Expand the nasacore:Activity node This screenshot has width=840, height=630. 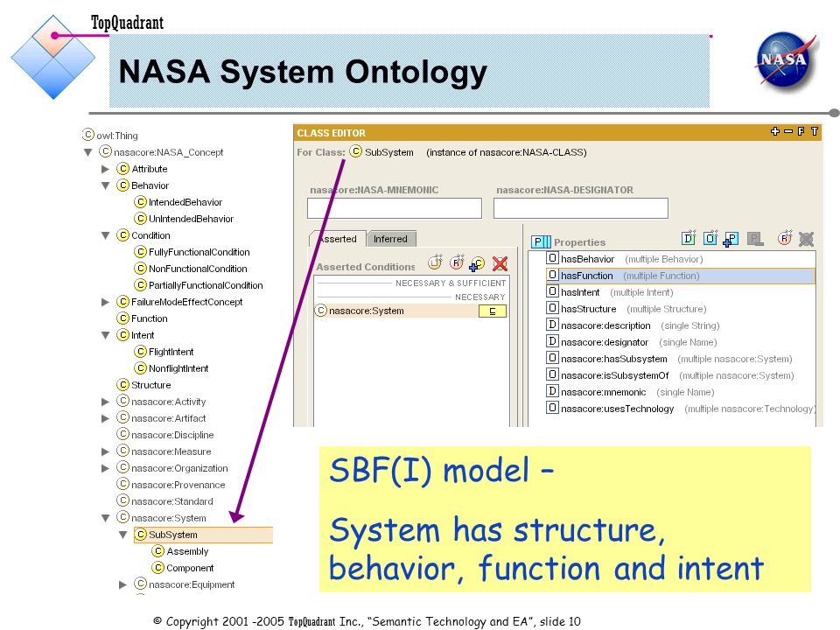(106, 402)
